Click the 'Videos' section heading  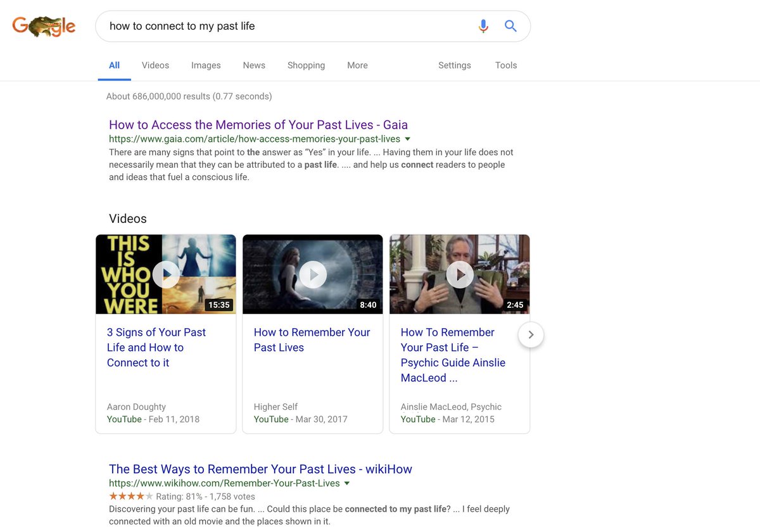127,218
